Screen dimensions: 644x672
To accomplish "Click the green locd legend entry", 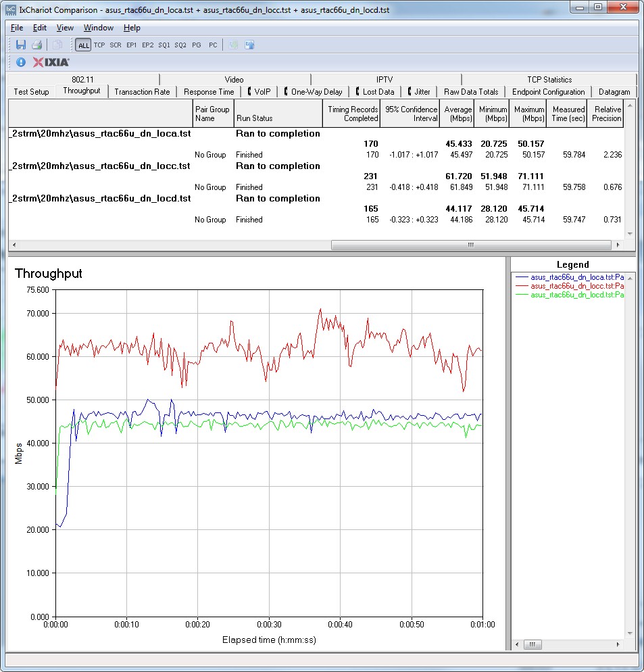I will (570, 295).
